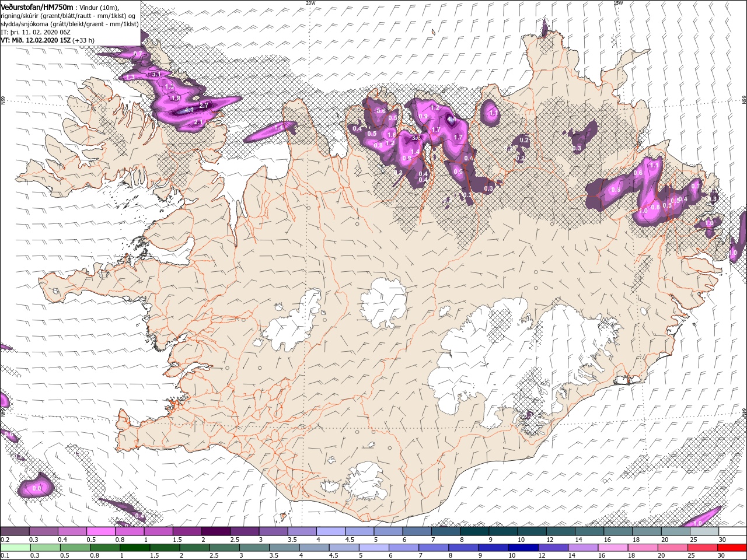Click the valid time VT: Mið. 12.02.2020 15Z
747x560 pixels.
pos(36,40)
